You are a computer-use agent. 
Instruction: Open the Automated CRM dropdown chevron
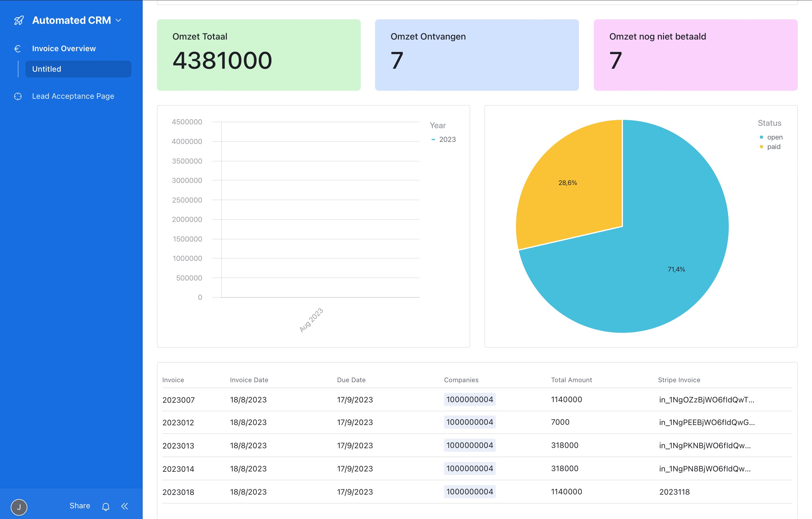pos(118,21)
